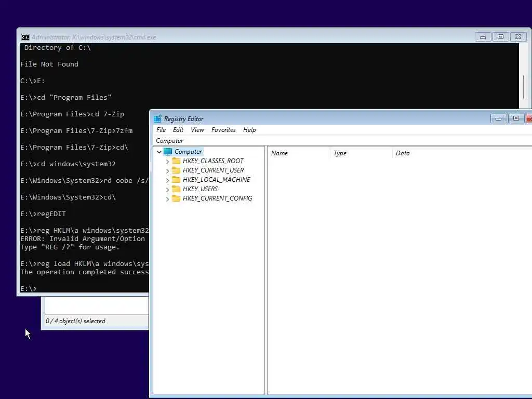Click the HKEY_LOCAL_MACHINE folder icon
The image size is (532, 399).
[176, 179]
